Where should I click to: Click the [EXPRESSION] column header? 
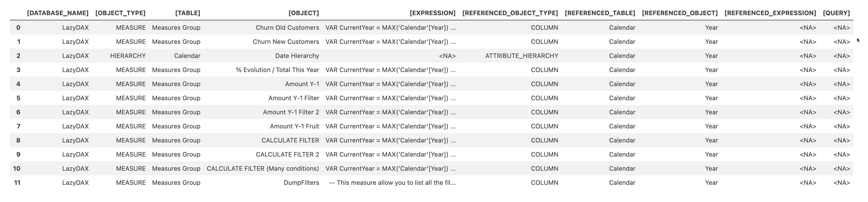click(x=432, y=13)
